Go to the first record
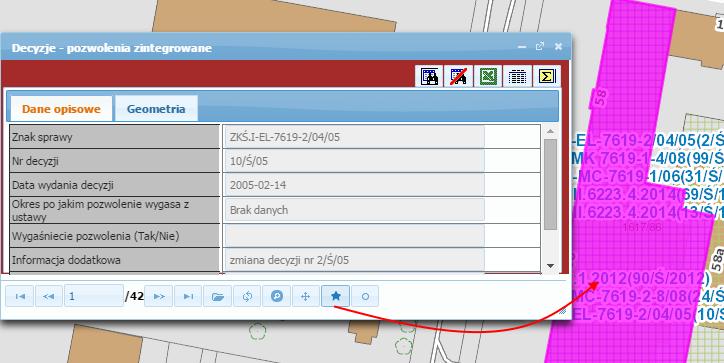Image resolution: width=724 pixels, height=363 pixels. click(x=20, y=296)
